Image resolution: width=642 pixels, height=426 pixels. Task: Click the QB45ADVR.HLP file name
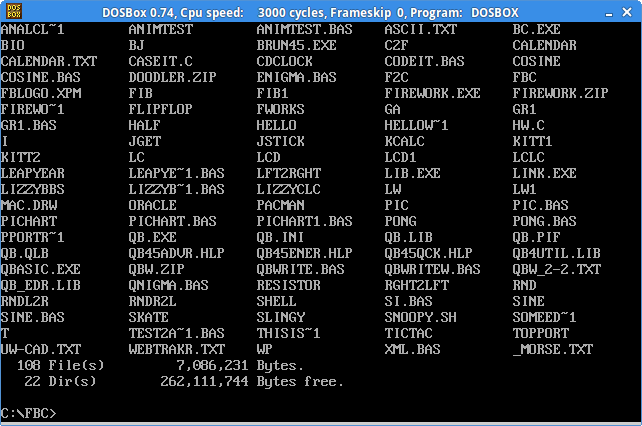click(176, 253)
